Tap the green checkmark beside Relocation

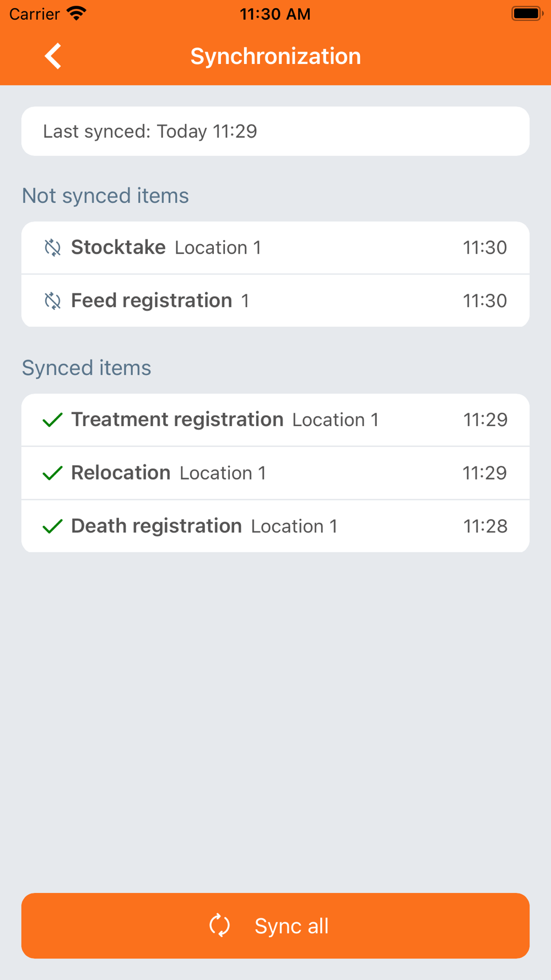52,473
